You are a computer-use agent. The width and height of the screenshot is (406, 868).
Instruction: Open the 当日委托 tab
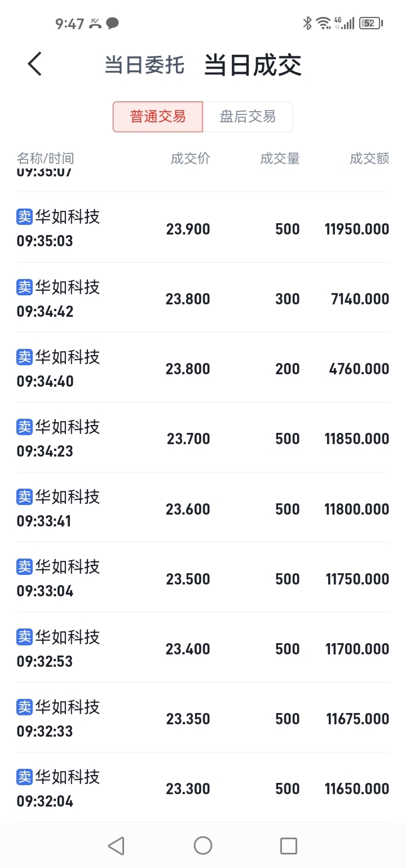click(x=144, y=65)
